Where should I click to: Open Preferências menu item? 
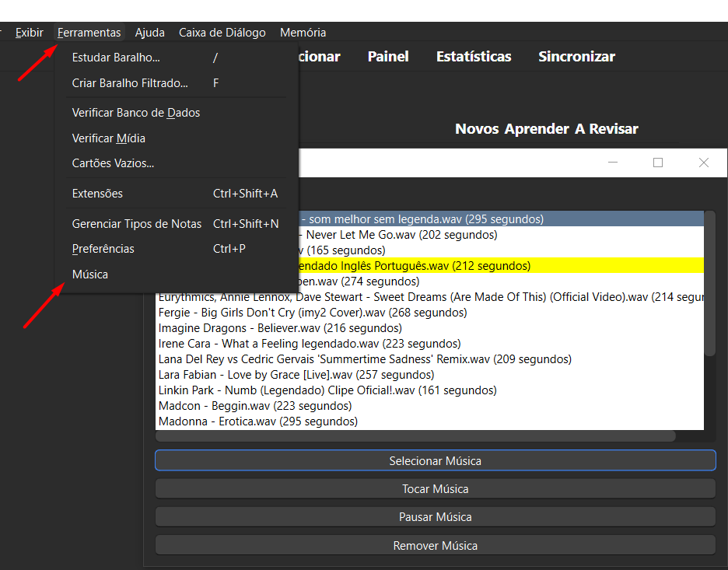[x=103, y=249]
